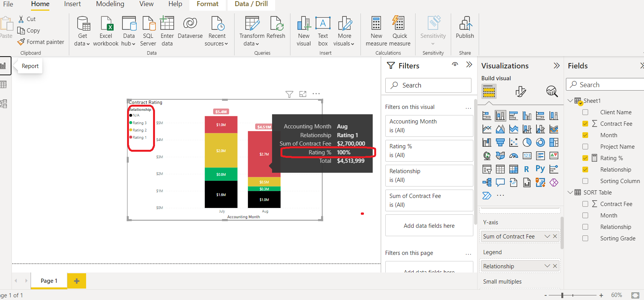The width and height of the screenshot is (644, 300).
Task: Insert a Text box
Action: [323, 31]
